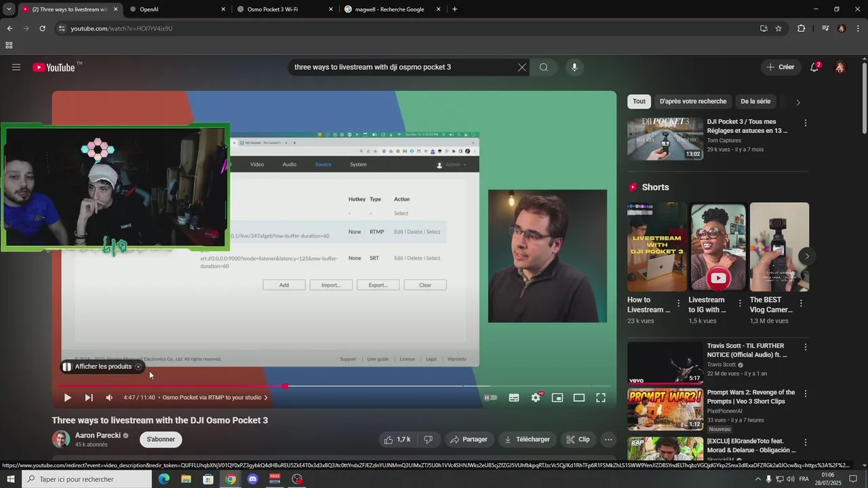Clear the YouTube search box text
Image resolution: width=868 pixels, height=488 pixels.
pyautogui.click(x=521, y=67)
